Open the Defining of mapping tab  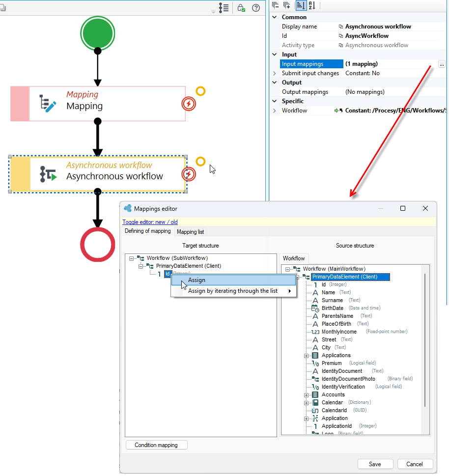point(148,231)
